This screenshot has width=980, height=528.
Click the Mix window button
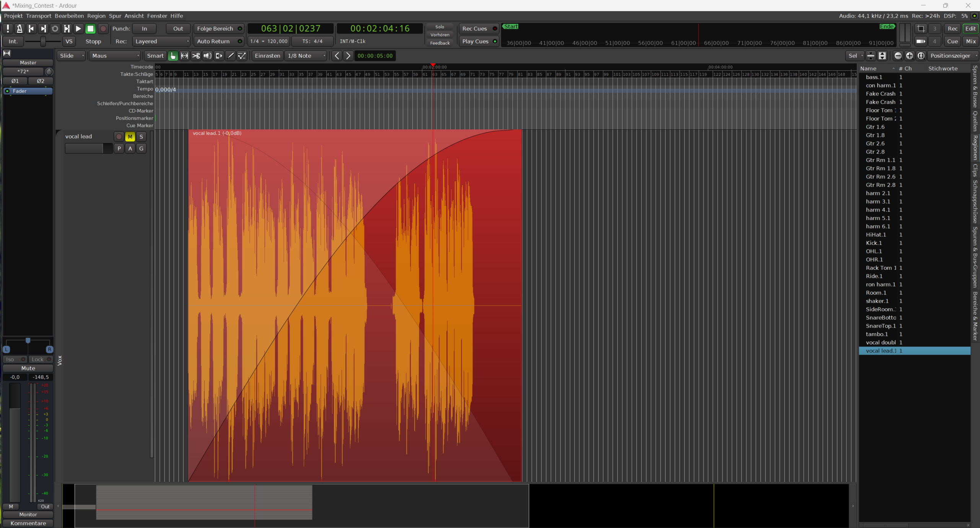[x=971, y=41]
